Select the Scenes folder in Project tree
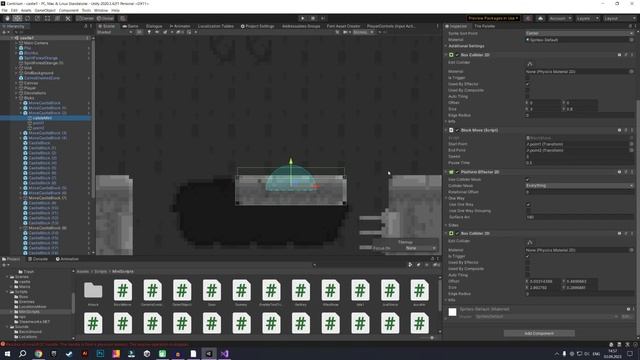 [21, 277]
